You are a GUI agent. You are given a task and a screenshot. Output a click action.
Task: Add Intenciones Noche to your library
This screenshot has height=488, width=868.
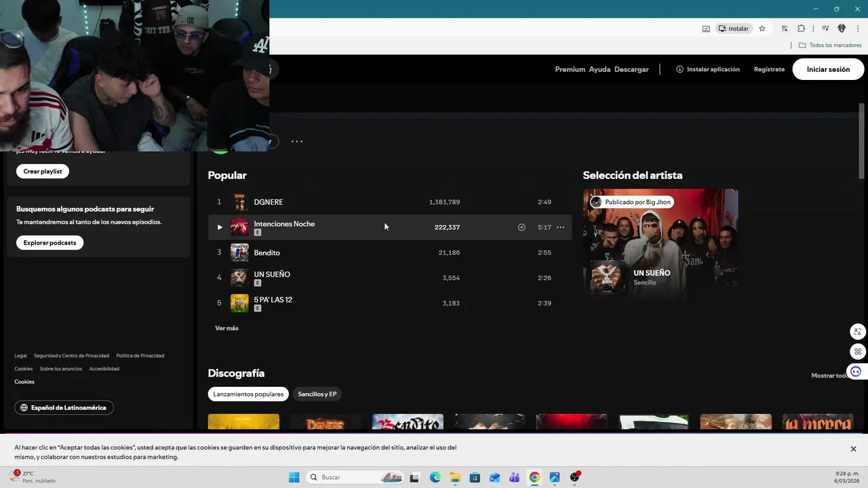521,227
